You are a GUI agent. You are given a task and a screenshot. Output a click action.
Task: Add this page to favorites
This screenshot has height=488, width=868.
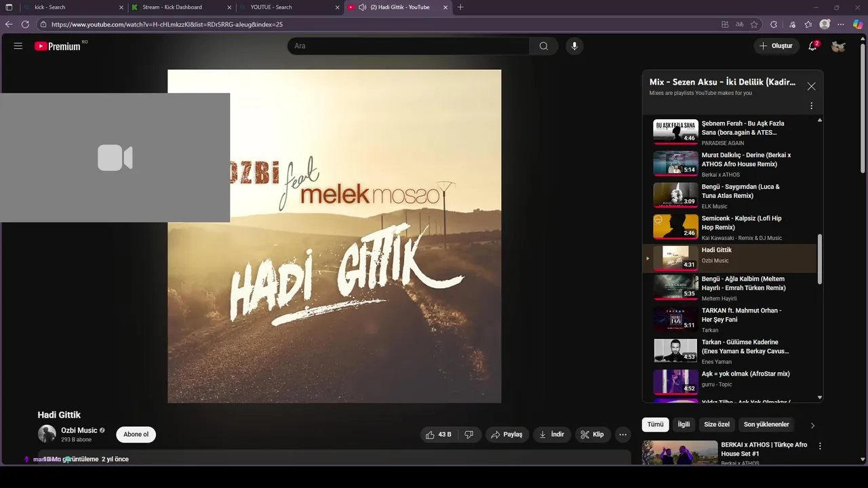click(754, 24)
